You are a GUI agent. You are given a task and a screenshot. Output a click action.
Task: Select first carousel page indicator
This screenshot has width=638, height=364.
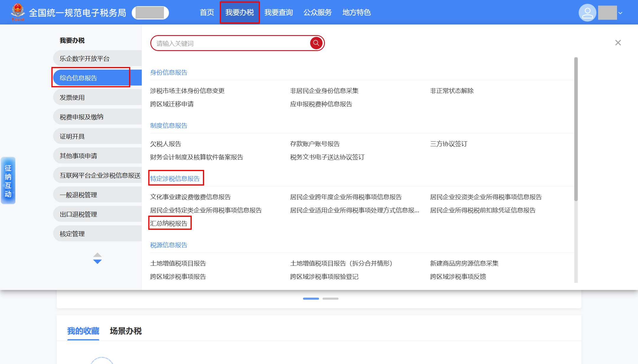coord(311,299)
